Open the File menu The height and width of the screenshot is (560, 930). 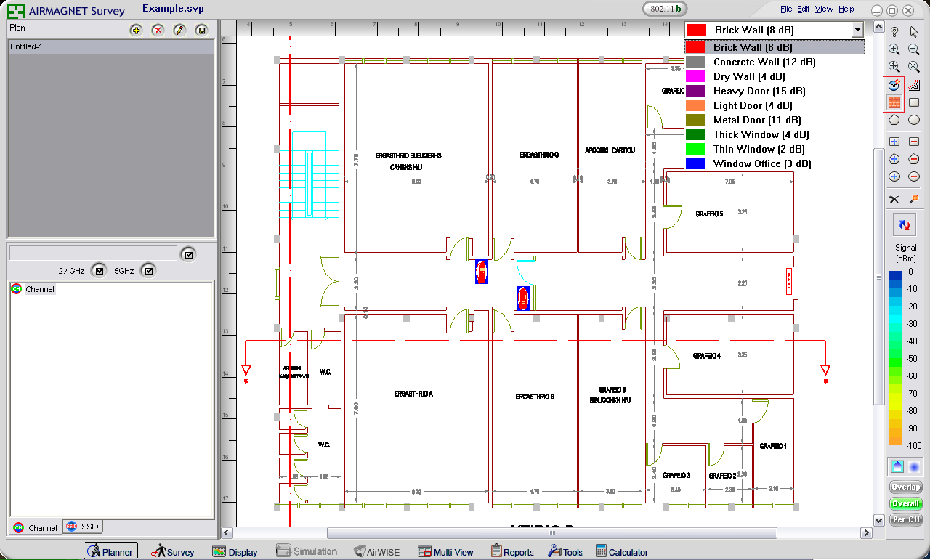tap(786, 9)
